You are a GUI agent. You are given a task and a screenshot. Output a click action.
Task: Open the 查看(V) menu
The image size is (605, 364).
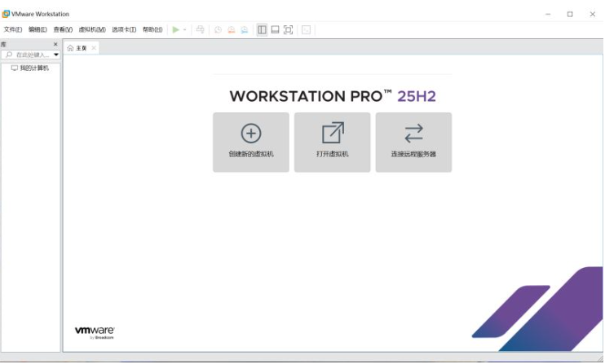(x=63, y=29)
